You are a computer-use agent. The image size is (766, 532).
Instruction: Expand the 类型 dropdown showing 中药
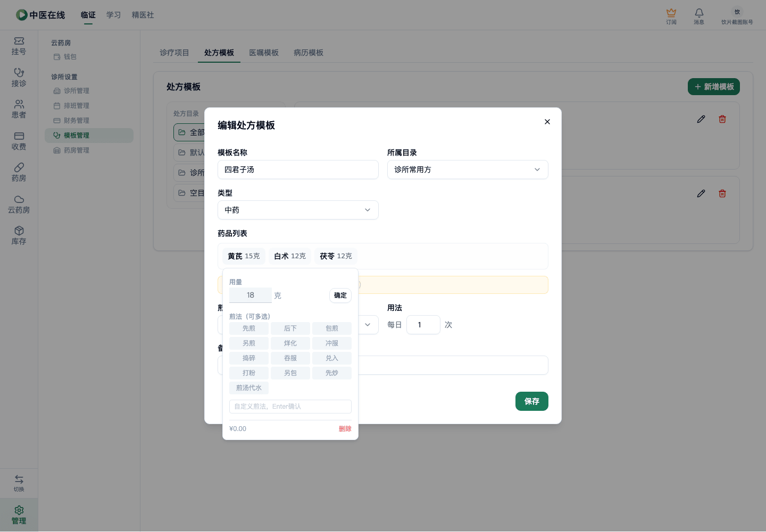(x=298, y=210)
